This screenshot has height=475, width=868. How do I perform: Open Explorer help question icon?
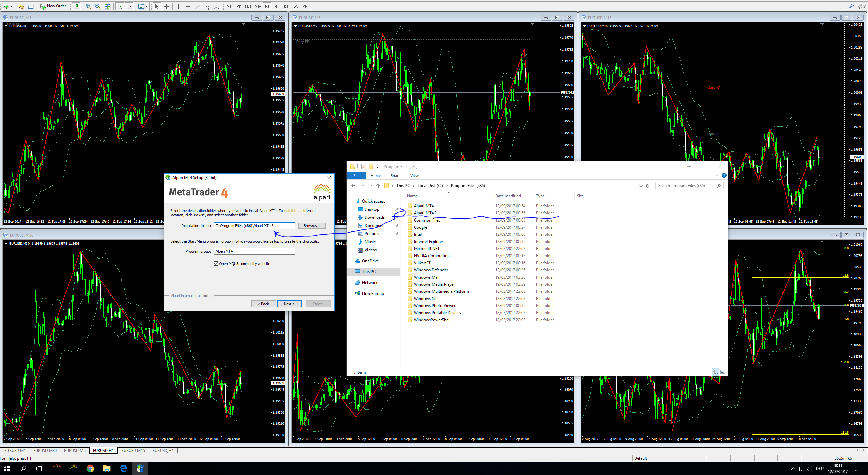click(x=724, y=176)
